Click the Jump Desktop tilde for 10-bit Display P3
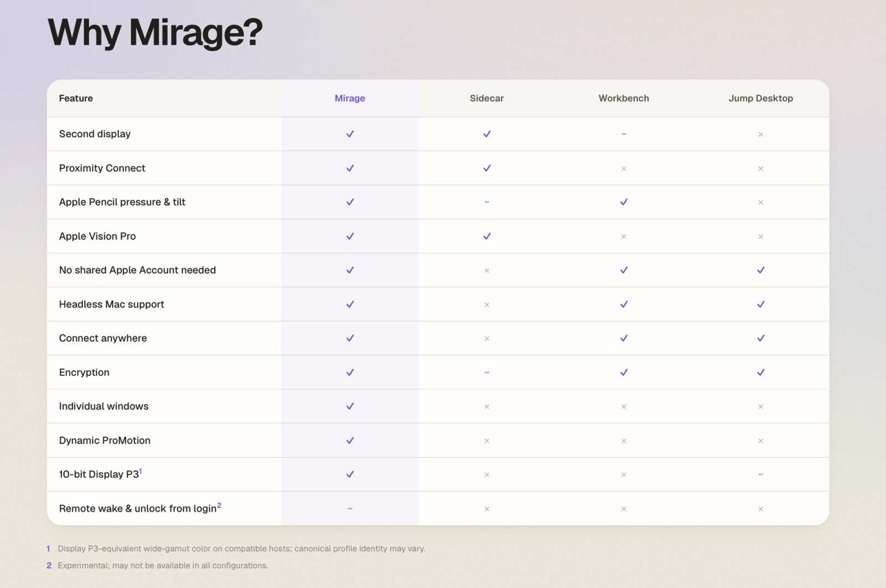 click(761, 474)
